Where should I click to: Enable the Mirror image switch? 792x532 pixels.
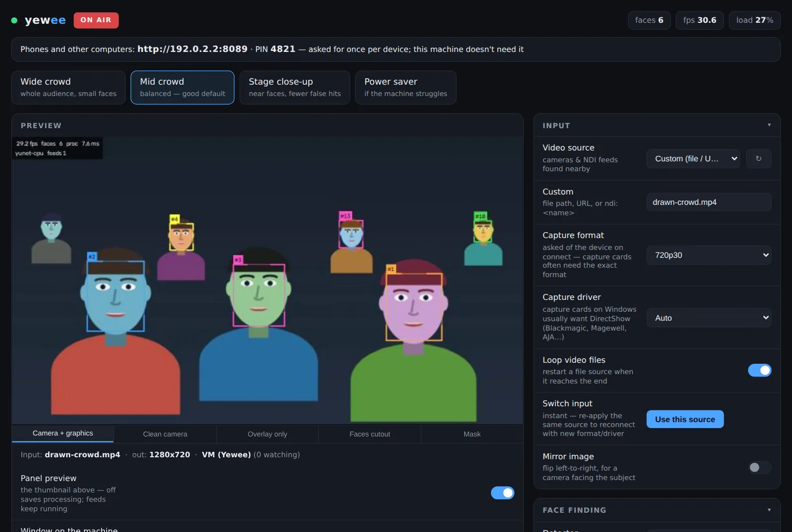[x=759, y=467]
